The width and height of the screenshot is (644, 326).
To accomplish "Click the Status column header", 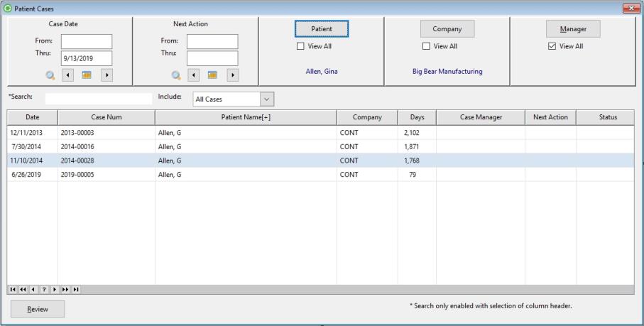I will pos(606,117).
